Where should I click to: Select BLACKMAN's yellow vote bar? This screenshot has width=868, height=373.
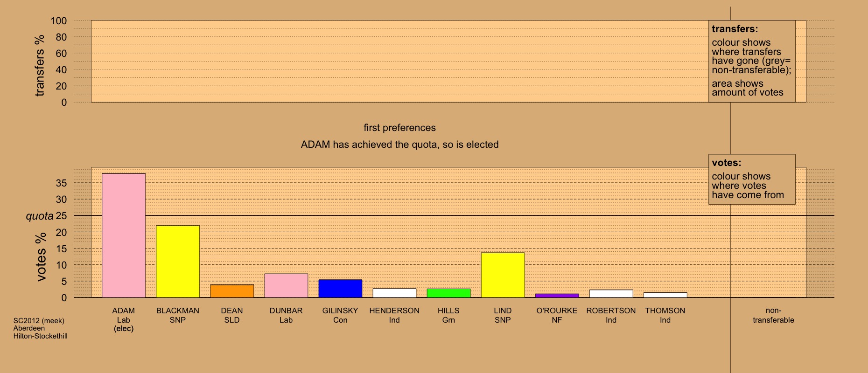coord(178,262)
